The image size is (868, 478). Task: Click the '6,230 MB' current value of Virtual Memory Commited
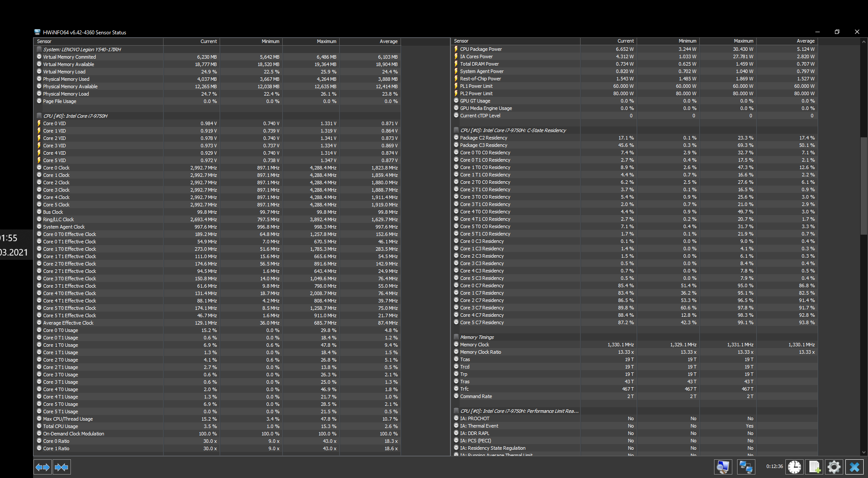point(207,57)
